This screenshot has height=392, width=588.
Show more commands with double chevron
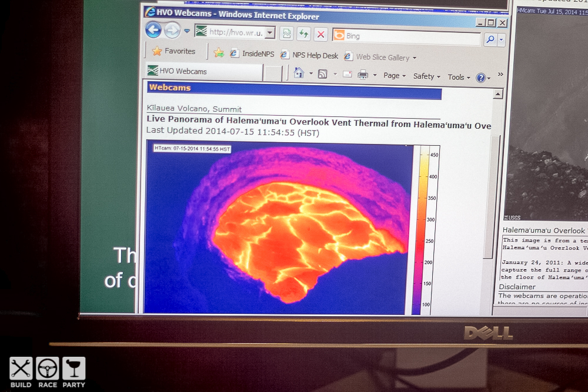click(500, 74)
